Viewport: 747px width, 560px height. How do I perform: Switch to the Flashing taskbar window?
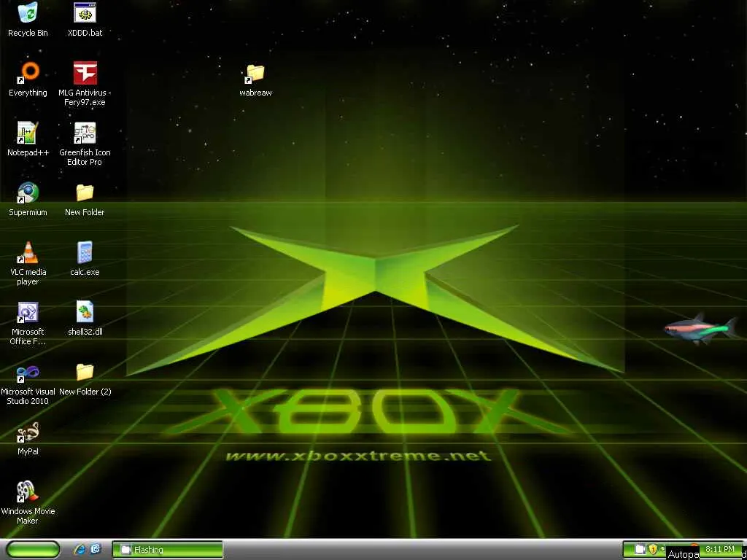[168, 550]
